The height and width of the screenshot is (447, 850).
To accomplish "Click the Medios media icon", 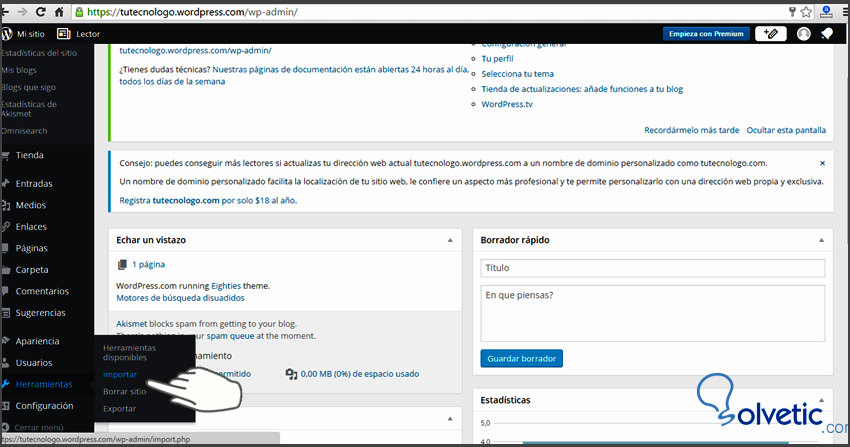I will [x=5, y=205].
